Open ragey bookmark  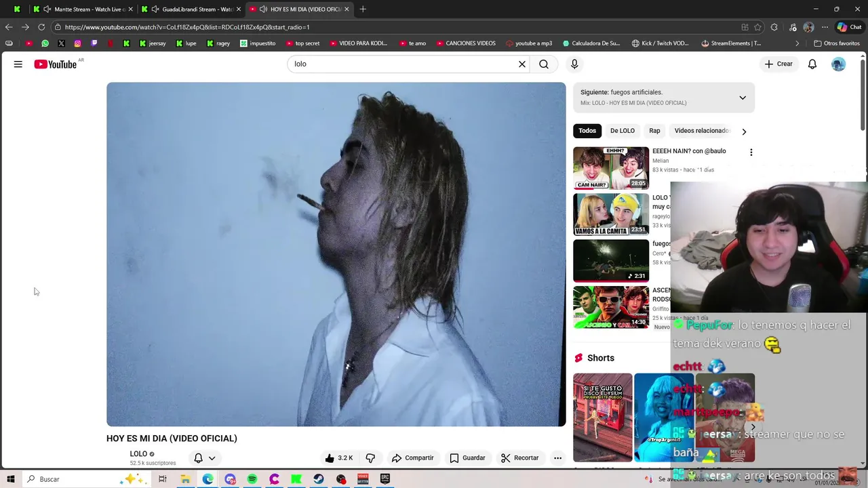[x=218, y=43]
